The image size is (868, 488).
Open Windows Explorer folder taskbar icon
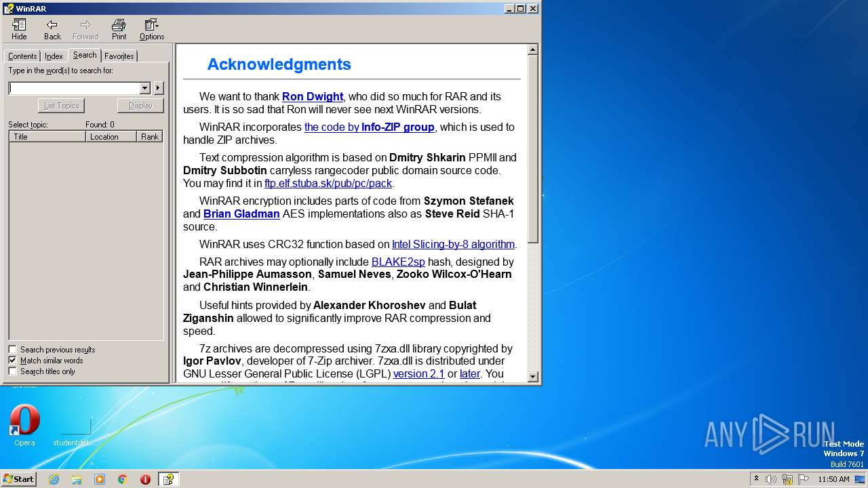click(77, 479)
